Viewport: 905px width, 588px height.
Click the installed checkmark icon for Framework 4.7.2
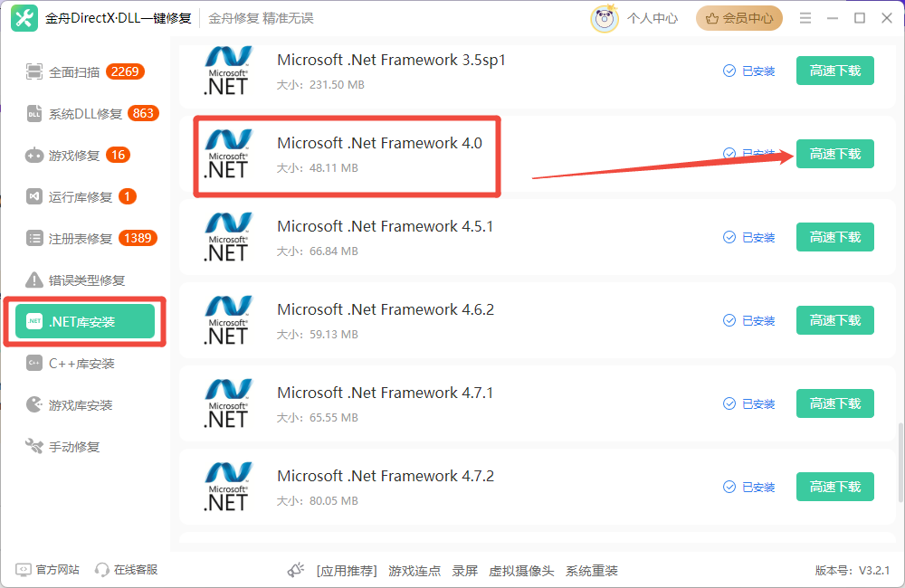coord(729,487)
